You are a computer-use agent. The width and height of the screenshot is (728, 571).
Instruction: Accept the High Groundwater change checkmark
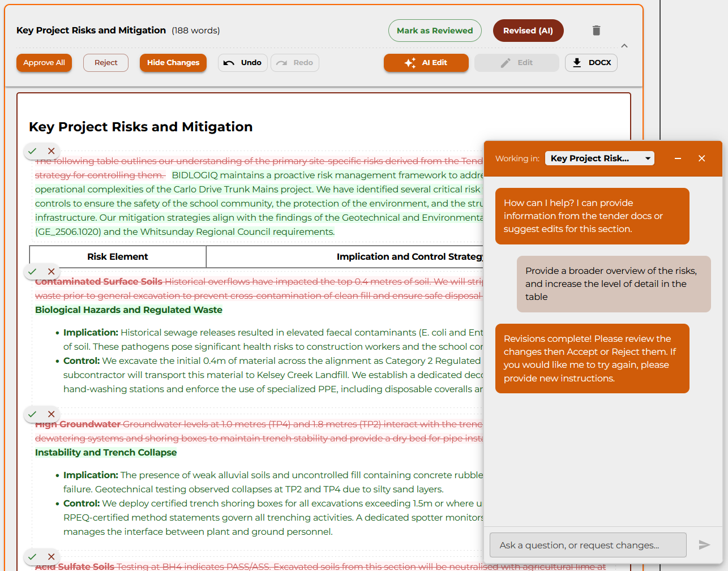(32, 414)
